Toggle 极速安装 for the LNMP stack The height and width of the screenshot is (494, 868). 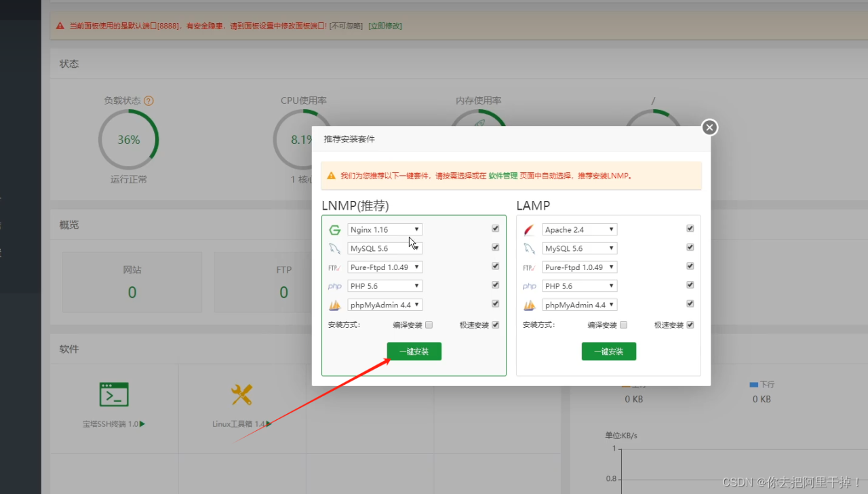(496, 324)
